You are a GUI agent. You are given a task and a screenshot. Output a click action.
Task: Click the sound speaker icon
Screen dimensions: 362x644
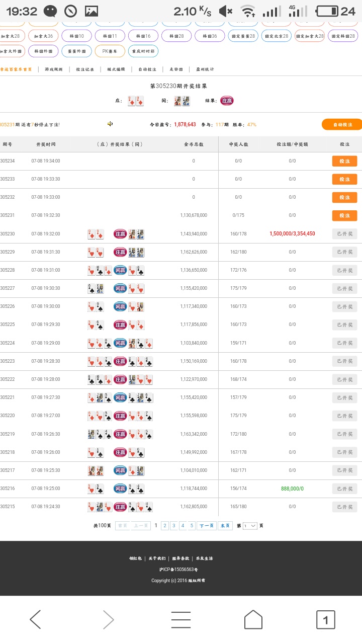(x=110, y=124)
